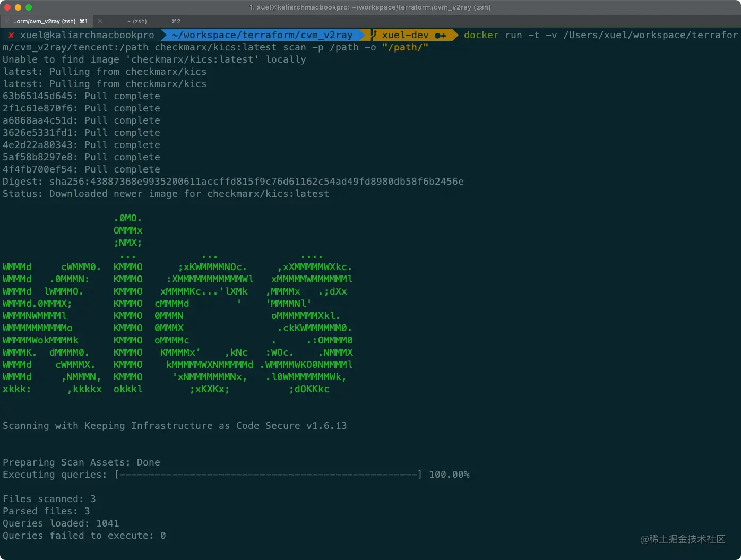Screen dimensions: 741x560
Task: Close the cvm_v2ray (zsh) tab
Action: 6,21
